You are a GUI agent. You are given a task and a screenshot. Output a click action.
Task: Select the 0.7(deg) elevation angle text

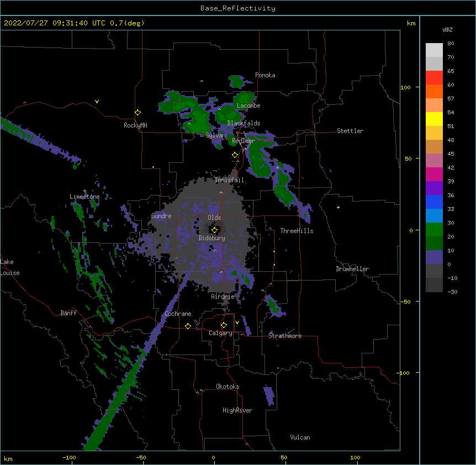pyautogui.click(x=127, y=23)
